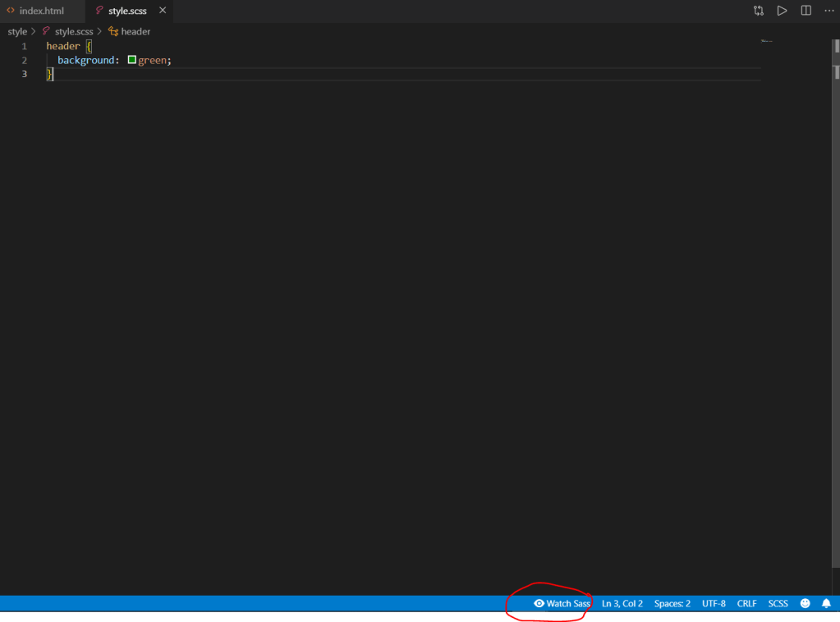This screenshot has width=840, height=622.
Task: Switch to the index.html tab
Action: [x=41, y=11]
